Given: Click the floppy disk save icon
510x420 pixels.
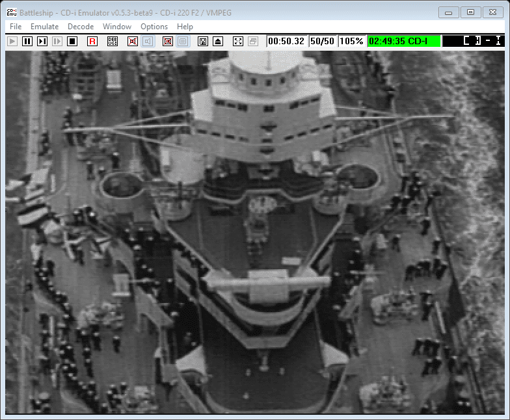Looking at the screenshot, I should 203,41.
